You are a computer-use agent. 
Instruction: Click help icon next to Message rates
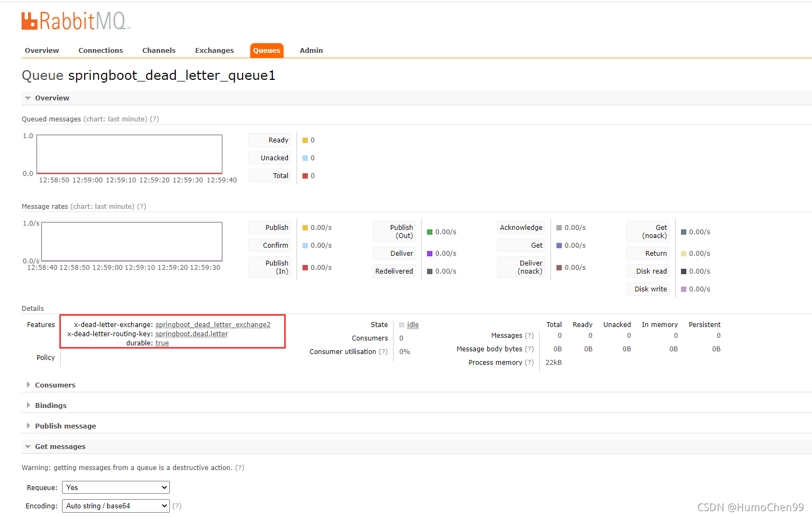pyautogui.click(x=142, y=206)
